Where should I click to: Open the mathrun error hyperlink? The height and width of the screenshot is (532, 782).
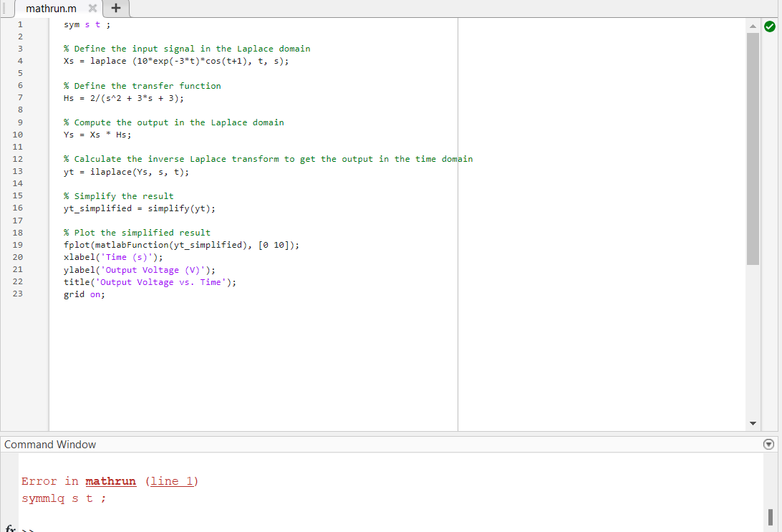point(110,480)
